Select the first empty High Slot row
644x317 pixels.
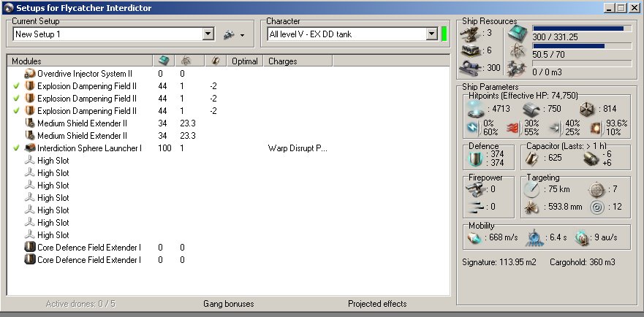point(228,161)
